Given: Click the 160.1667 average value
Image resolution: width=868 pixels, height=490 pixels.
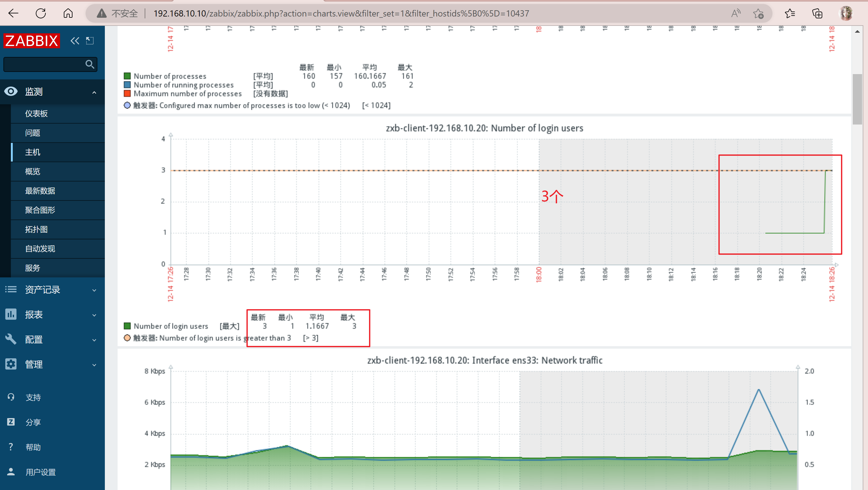Looking at the screenshot, I should click(370, 76).
